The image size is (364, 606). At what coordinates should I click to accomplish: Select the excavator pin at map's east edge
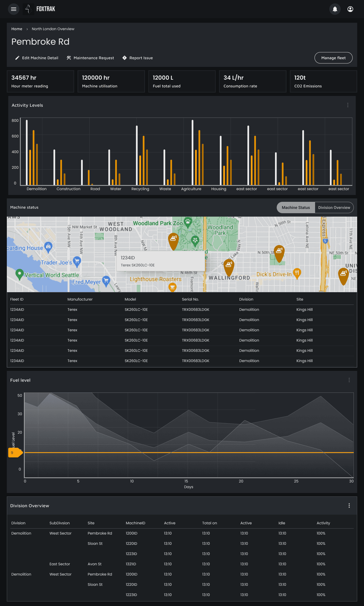coord(343,276)
